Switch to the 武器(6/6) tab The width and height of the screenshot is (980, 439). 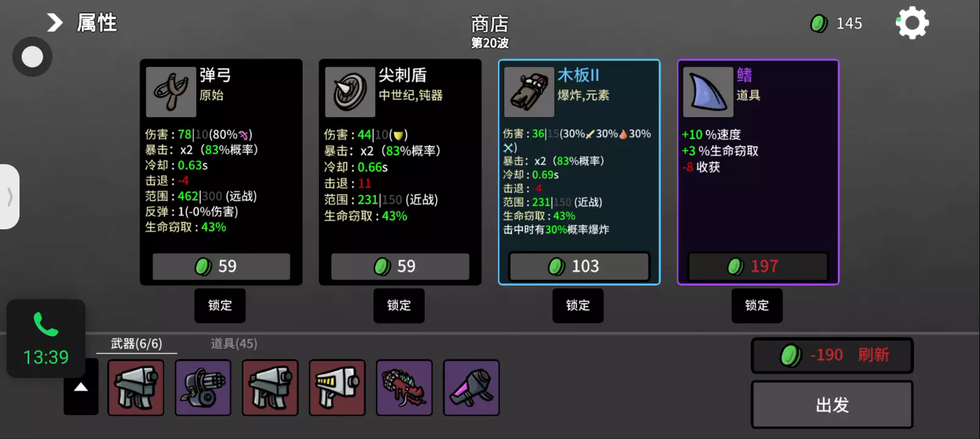[137, 344]
